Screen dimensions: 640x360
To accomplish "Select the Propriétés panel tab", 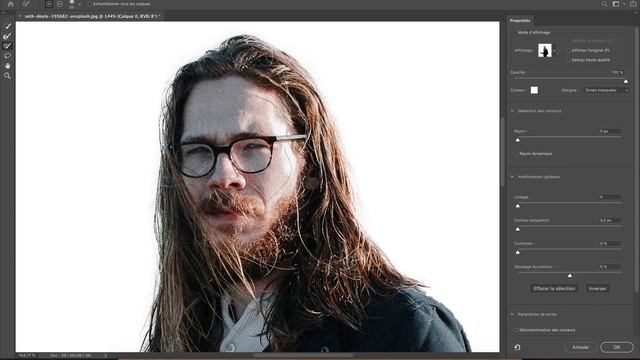I will [520, 20].
